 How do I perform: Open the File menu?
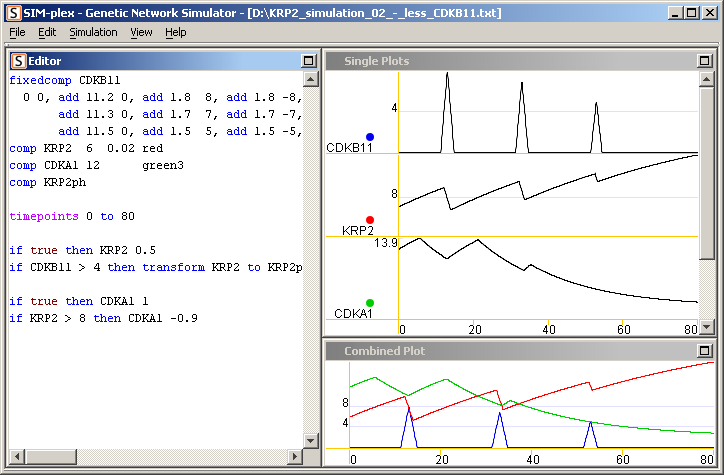pyautogui.click(x=17, y=32)
